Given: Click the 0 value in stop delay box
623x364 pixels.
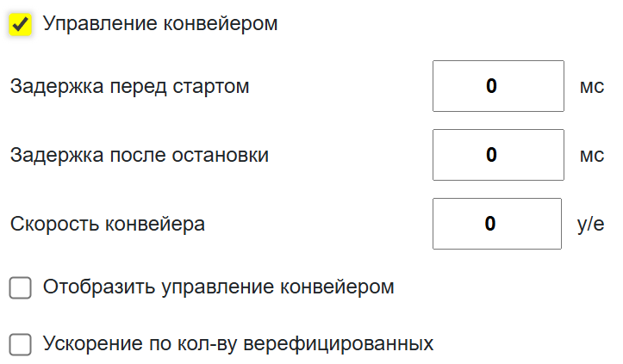Looking at the screenshot, I should (x=491, y=155).
